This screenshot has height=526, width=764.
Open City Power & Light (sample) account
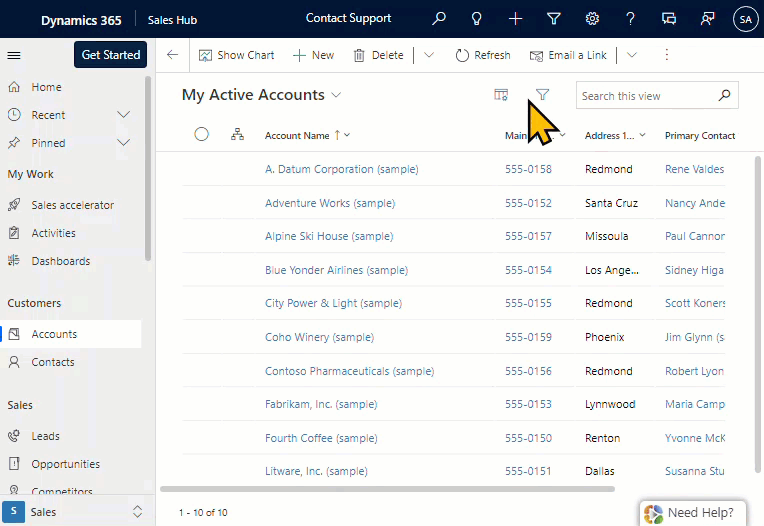(333, 303)
